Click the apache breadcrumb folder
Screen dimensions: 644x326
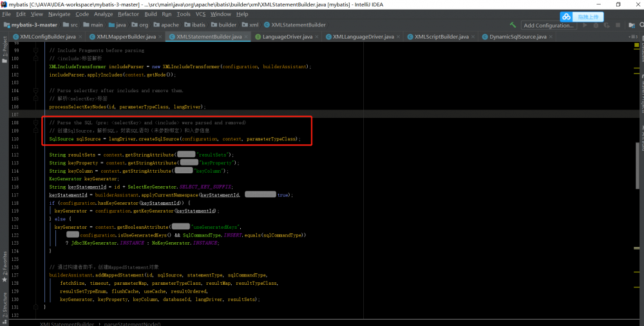point(166,25)
